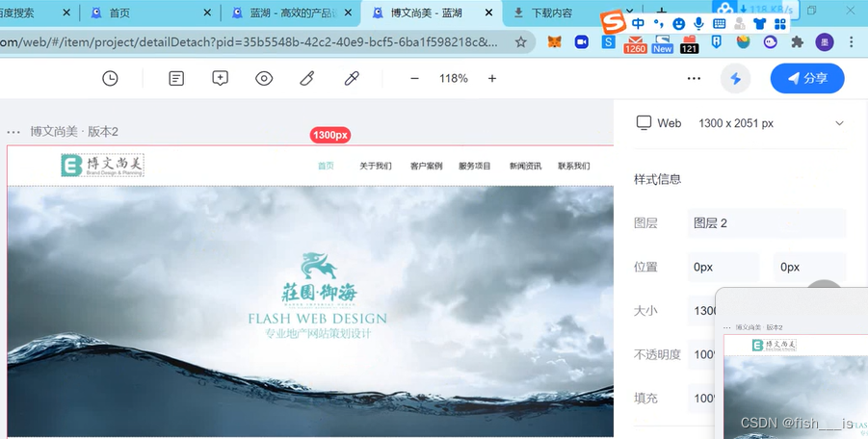Switch to the 蓝湖 - 高效的产品 browser tab

point(291,13)
